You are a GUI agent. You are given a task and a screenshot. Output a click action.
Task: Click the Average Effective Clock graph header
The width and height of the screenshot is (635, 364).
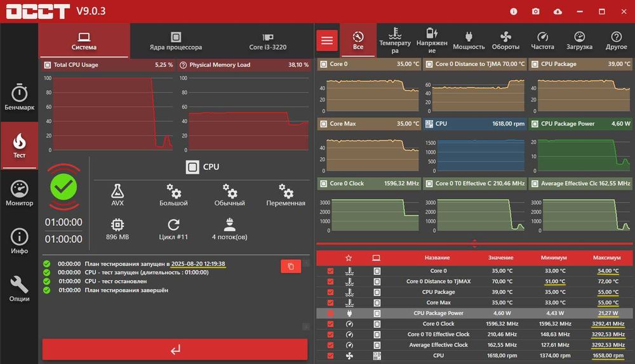(580, 184)
